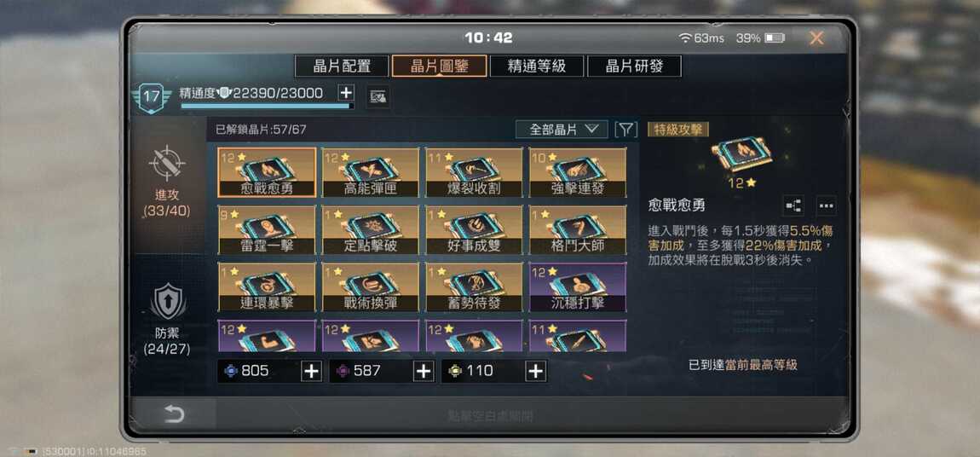
Task: Click the image icon beside mastery bar
Action: point(378,96)
